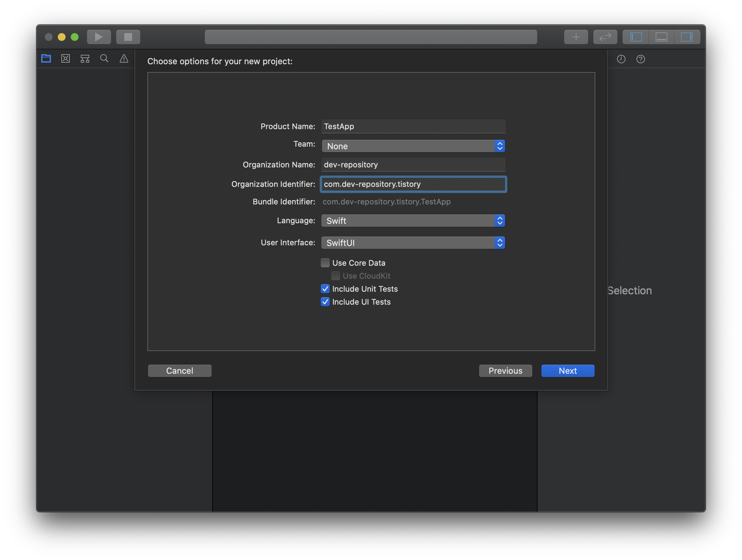742x560 pixels.
Task: Toggle the left navigator panel icon
Action: [x=636, y=37]
